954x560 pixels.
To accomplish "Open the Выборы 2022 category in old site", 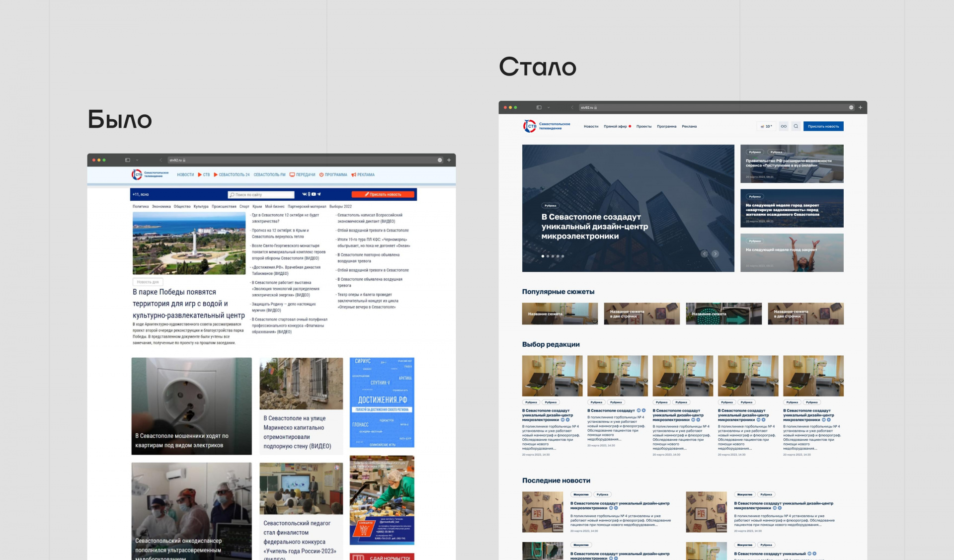I will click(340, 206).
